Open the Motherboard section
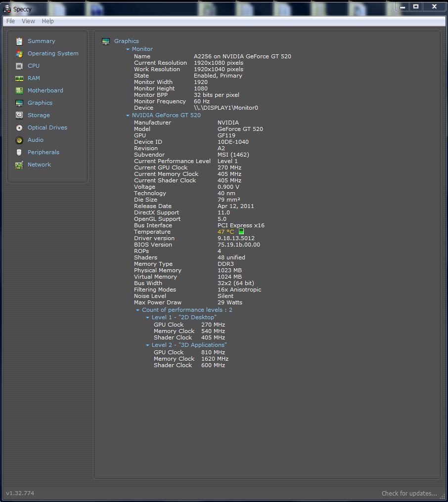 click(x=45, y=90)
